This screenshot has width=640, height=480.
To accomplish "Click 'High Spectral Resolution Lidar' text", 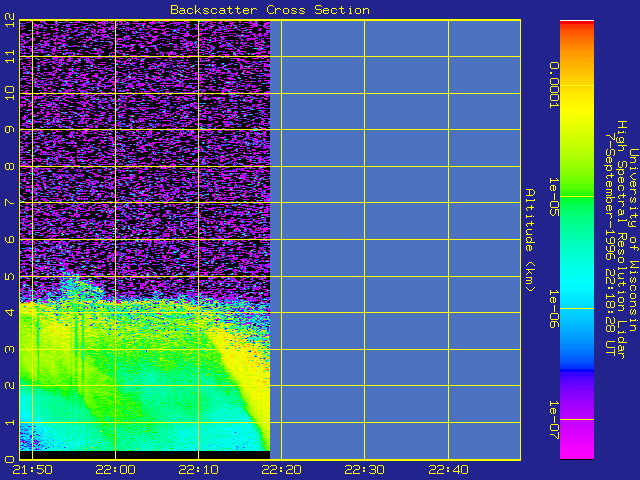I will (x=621, y=240).
